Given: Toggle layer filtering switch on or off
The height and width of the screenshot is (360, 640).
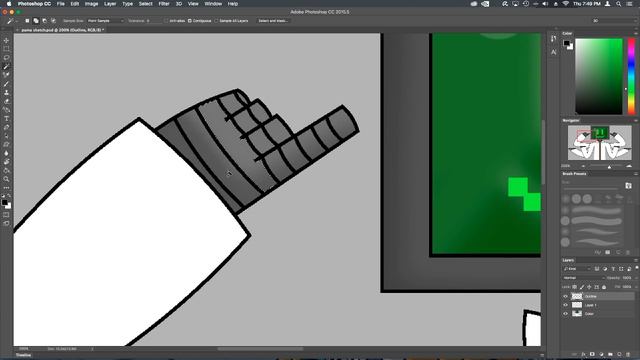Looking at the screenshot, I should [x=637, y=268].
